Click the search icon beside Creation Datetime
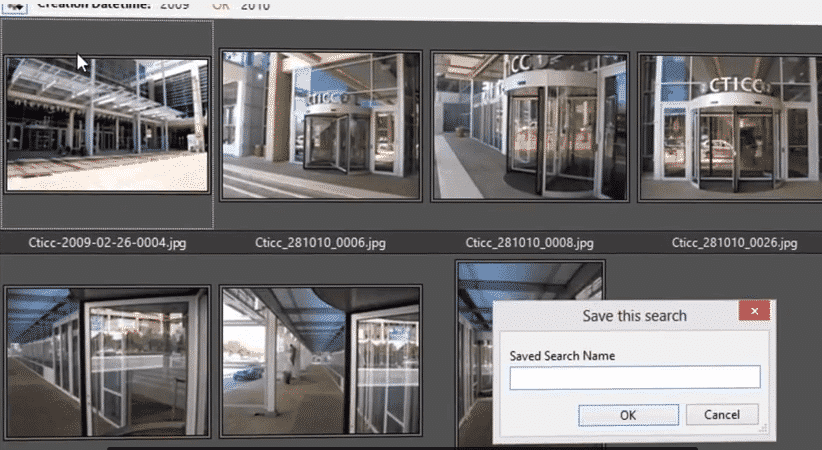Screen dimensions: 822x450 tap(16, 5)
